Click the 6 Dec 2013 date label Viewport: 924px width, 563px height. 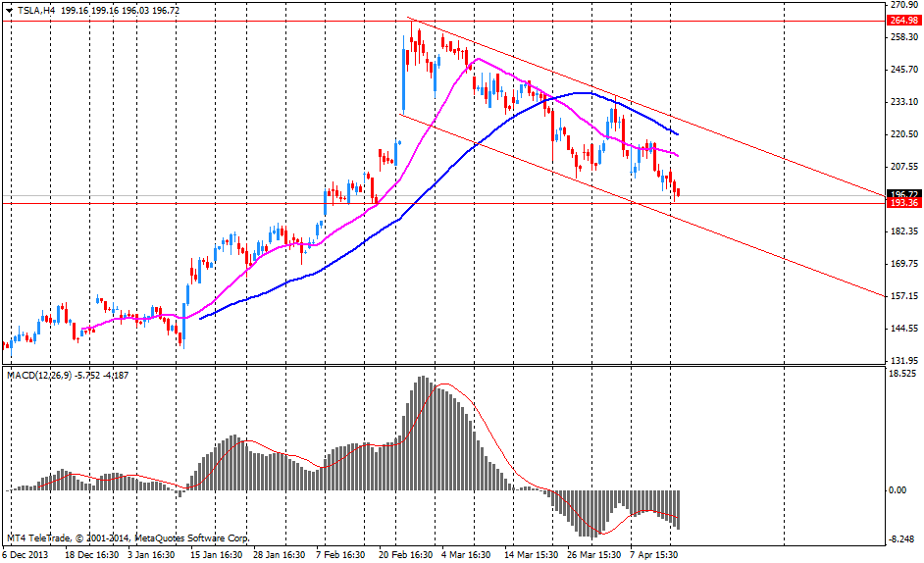click(25, 555)
